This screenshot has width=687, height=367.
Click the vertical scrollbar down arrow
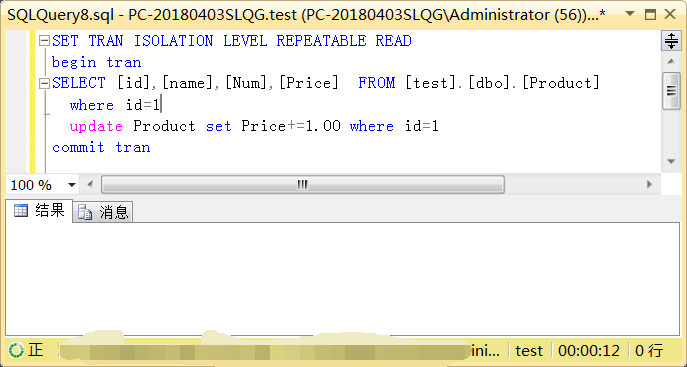(671, 161)
